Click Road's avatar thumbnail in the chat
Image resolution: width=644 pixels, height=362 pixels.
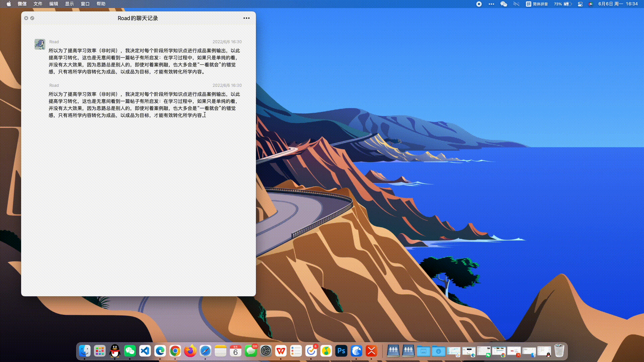[40, 44]
